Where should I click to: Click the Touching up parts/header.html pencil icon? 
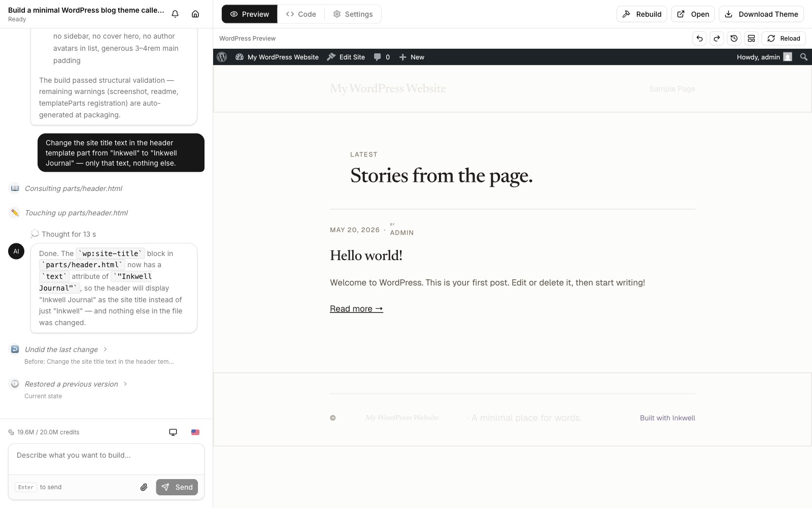(x=15, y=213)
